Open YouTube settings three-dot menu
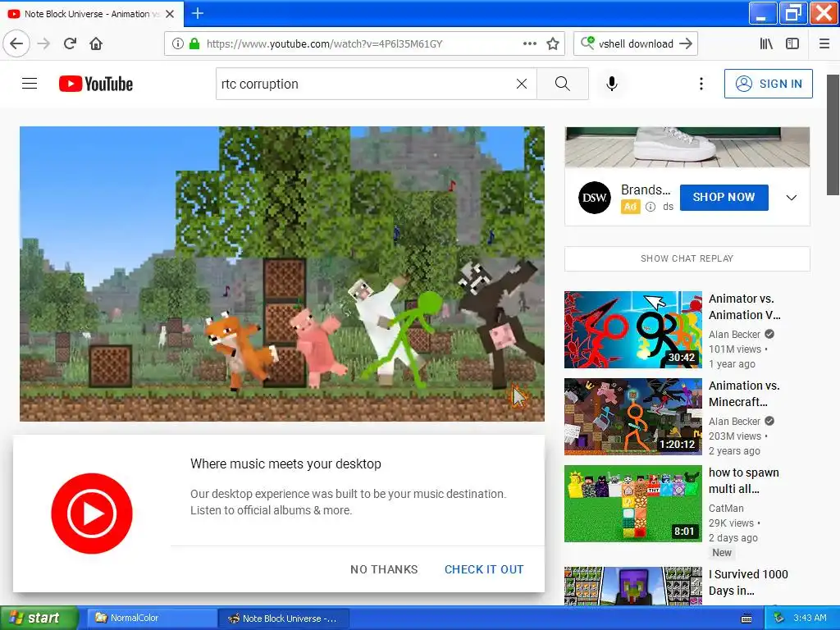 (x=701, y=84)
